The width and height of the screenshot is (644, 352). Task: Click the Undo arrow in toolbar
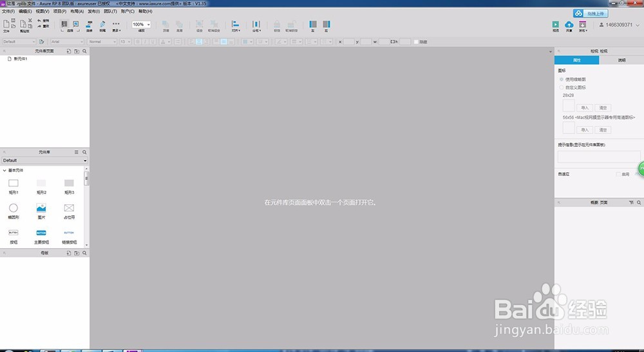(39, 21)
